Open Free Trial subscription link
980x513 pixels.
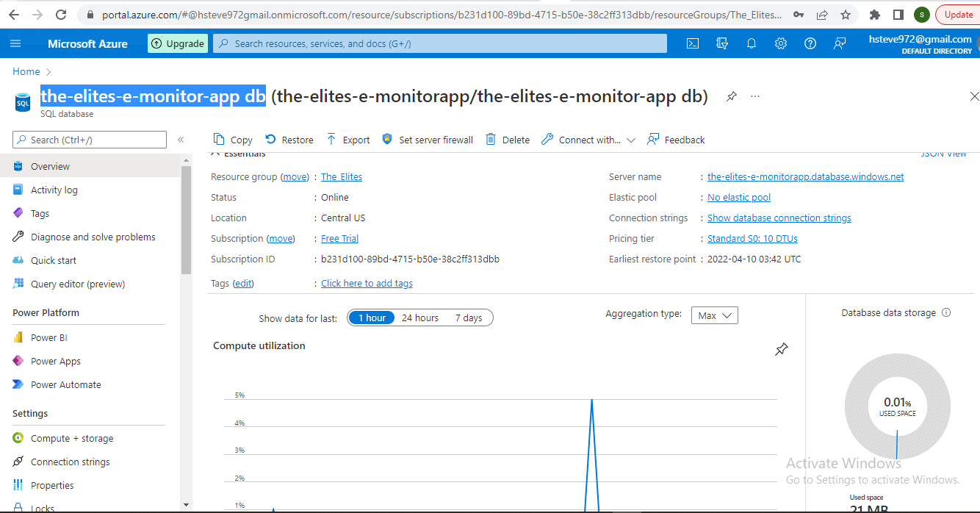pos(339,239)
